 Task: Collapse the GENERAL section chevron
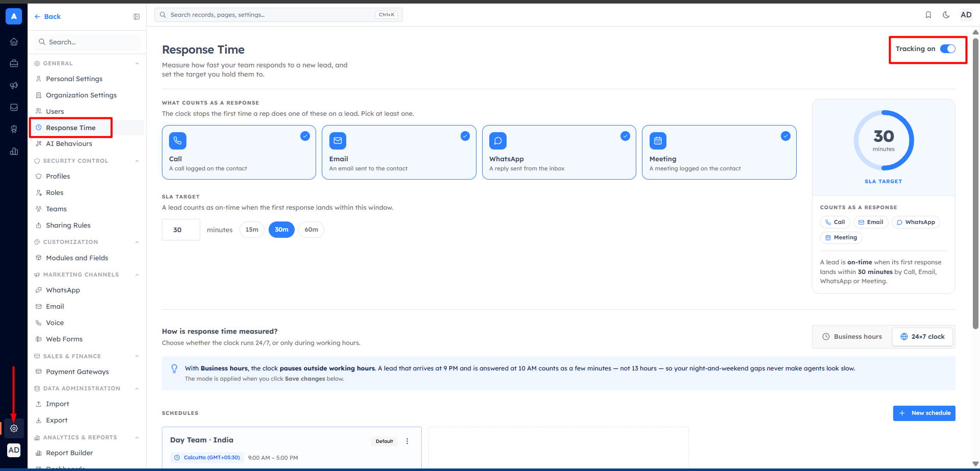[137, 64]
